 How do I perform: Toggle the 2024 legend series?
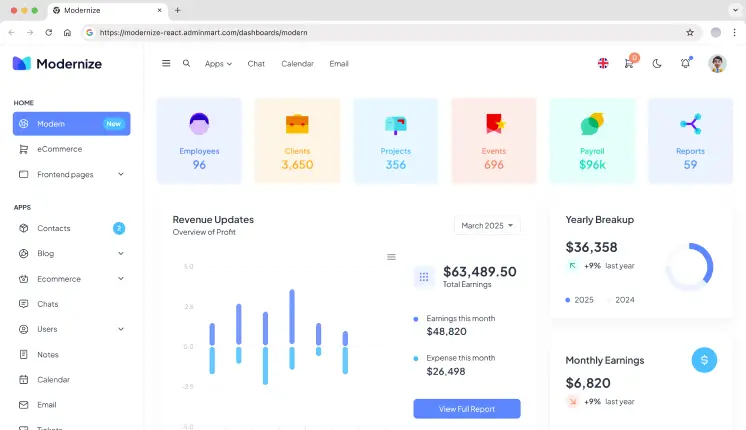pyautogui.click(x=620, y=299)
